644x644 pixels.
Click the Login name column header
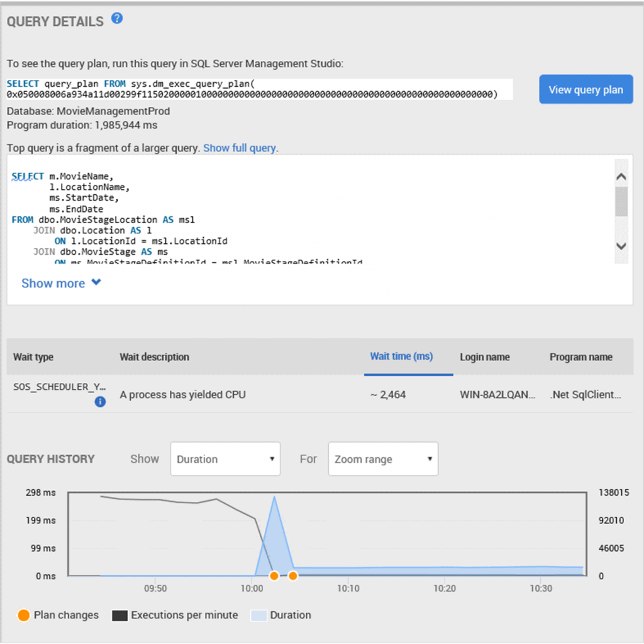click(x=484, y=357)
